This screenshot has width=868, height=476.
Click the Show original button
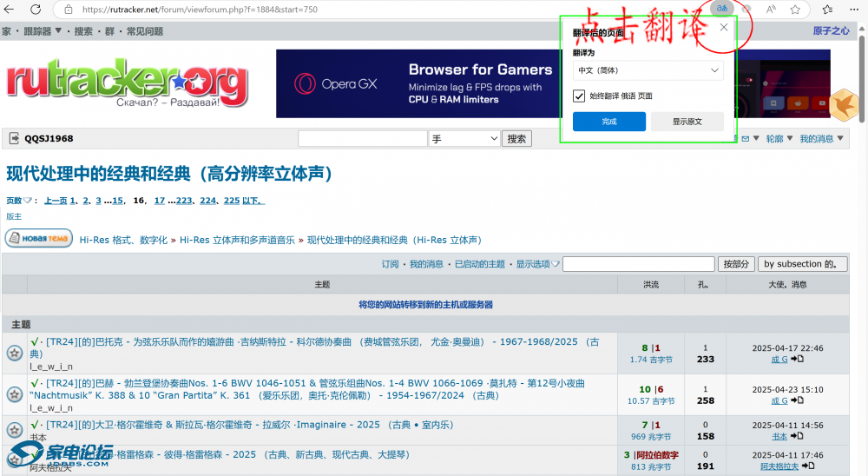coord(687,122)
